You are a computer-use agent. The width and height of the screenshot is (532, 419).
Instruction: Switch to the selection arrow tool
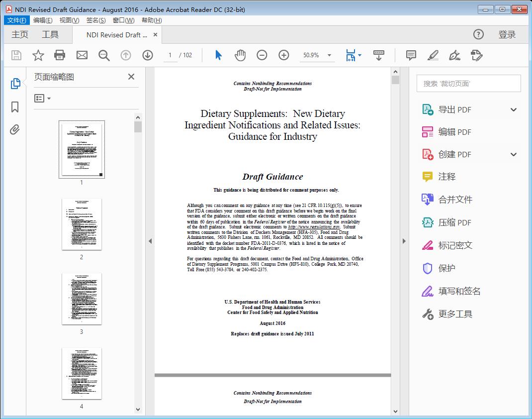tap(218, 55)
